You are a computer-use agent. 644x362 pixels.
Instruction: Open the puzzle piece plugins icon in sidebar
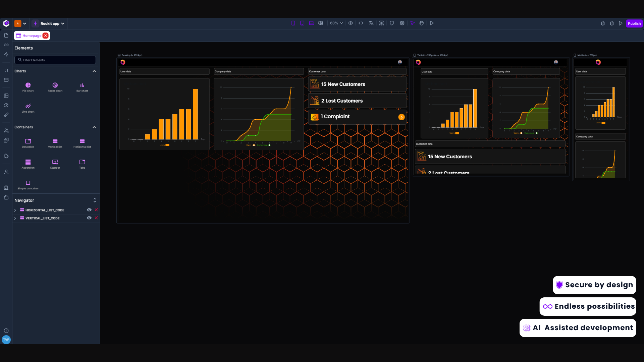click(6, 156)
